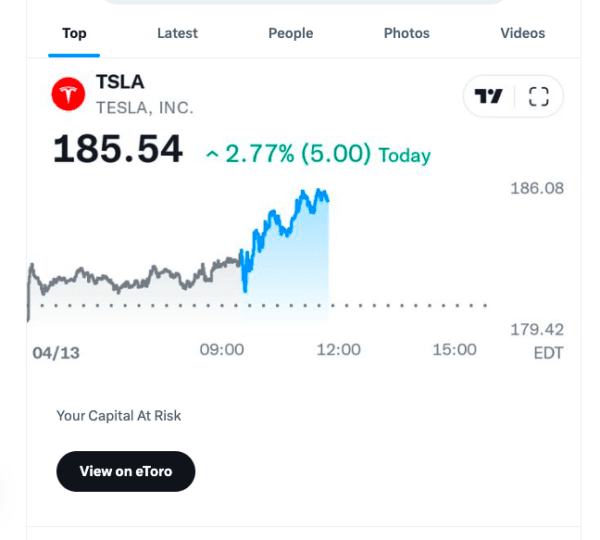
Task: Click the 185.54 stock price
Action: pos(118,150)
